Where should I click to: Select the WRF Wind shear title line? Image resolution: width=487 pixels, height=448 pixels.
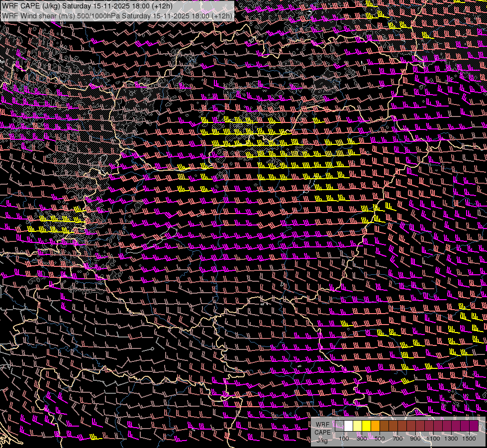click(117, 15)
